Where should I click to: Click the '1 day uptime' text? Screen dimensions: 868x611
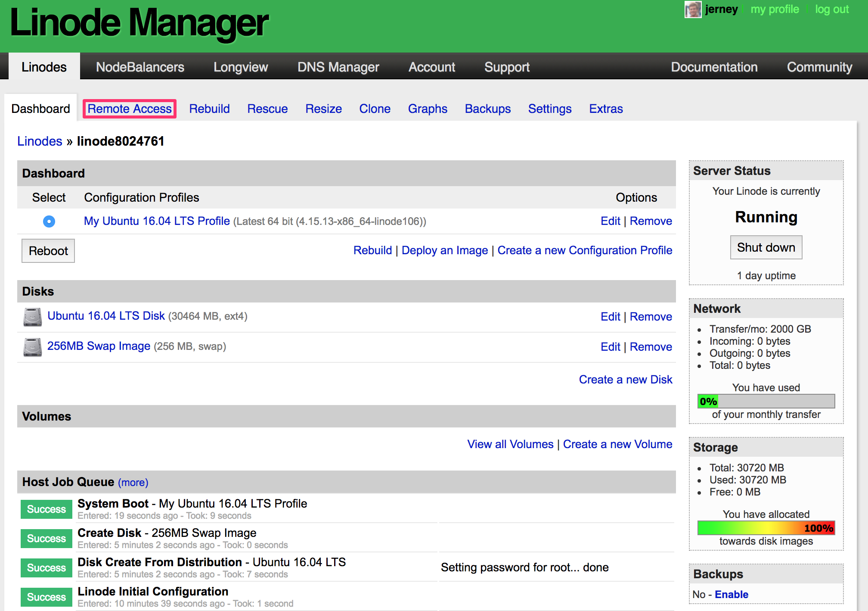point(766,276)
